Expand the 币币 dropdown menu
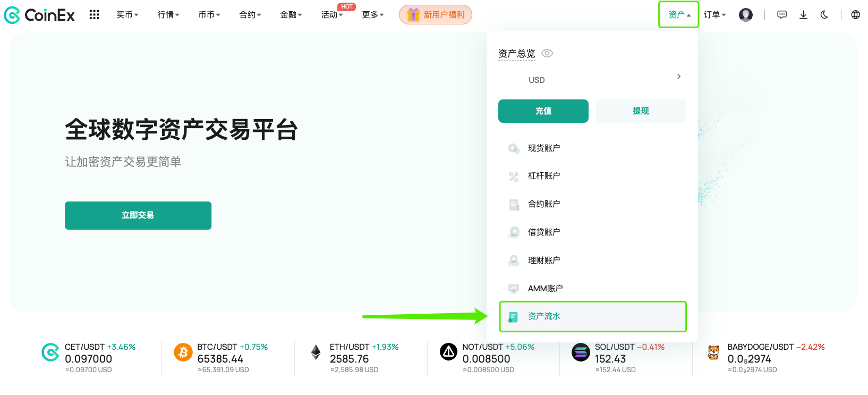The height and width of the screenshot is (395, 868). [209, 15]
